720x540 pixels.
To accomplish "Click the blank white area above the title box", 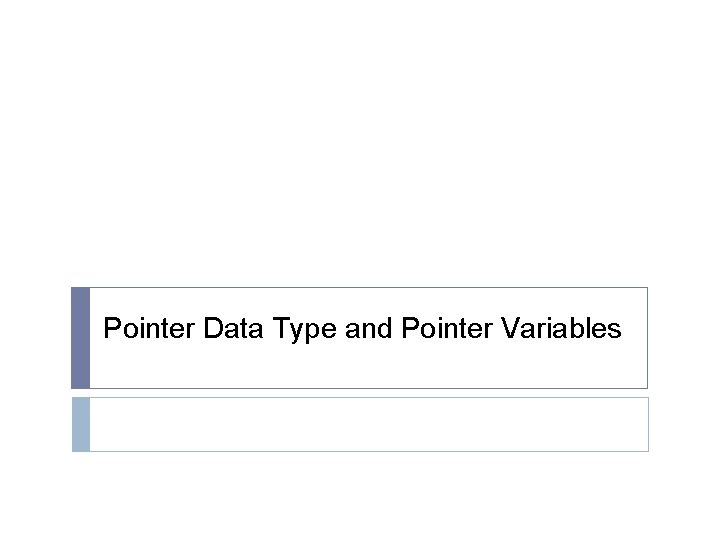I will click(360, 150).
